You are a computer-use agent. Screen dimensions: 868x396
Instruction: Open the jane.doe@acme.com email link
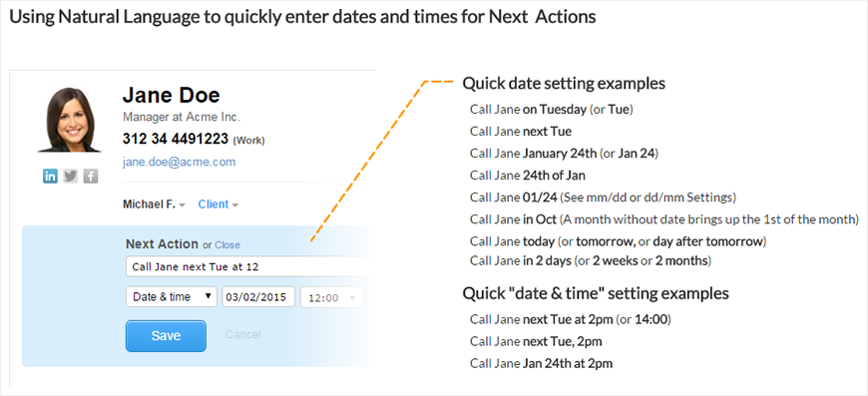pos(179,162)
